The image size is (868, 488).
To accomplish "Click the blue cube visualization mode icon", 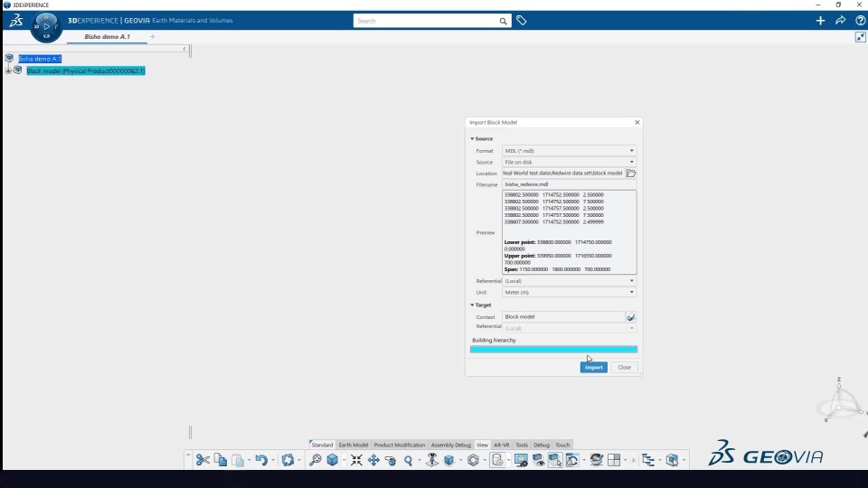I will [x=449, y=460].
